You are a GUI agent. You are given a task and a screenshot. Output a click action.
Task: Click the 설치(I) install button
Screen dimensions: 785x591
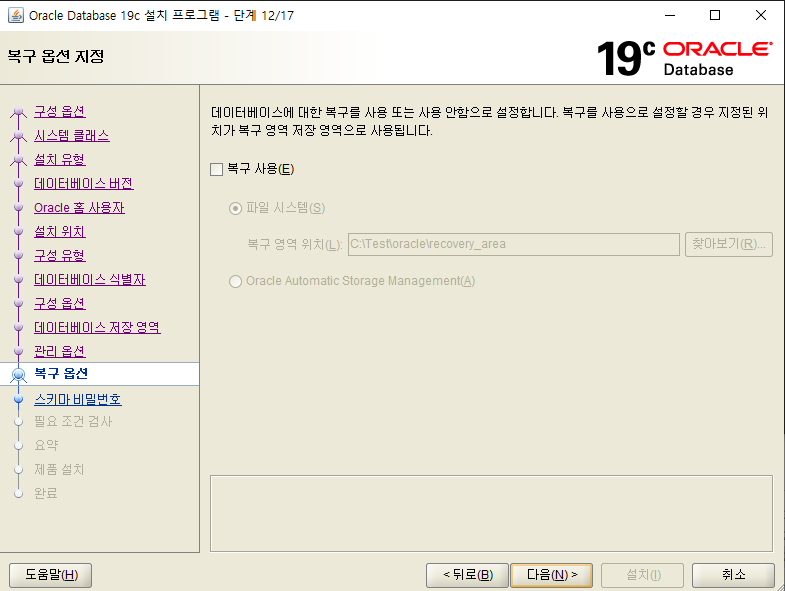tap(643, 574)
